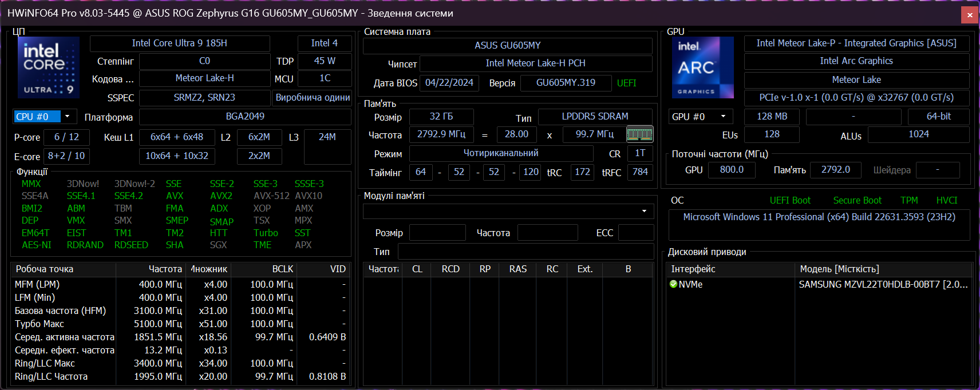This screenshot has height=390, width=980.
Task: Click the Робоча точка column header
Action: 64,269
